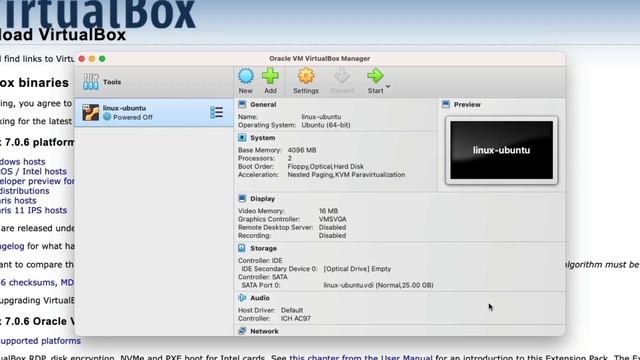This screenshot has height=360, width=640.
Task: Click the Audio section speaker icon
Action: click(242, 298)
